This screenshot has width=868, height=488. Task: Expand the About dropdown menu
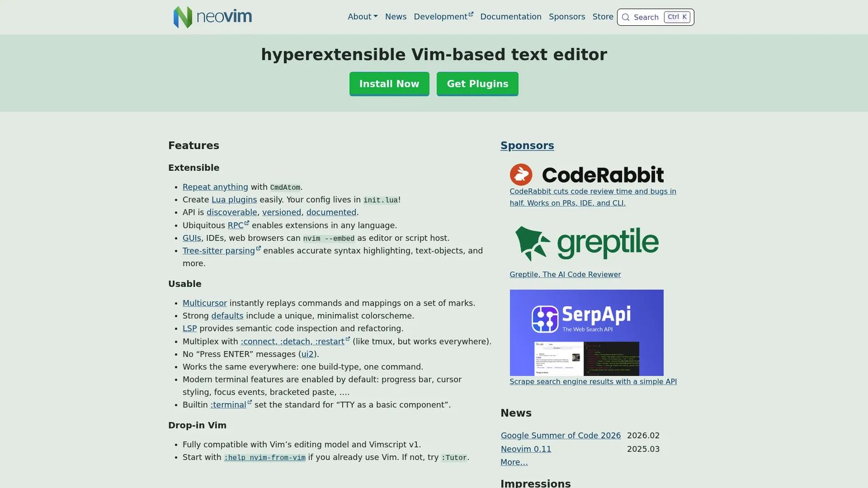tap(362, 17)
